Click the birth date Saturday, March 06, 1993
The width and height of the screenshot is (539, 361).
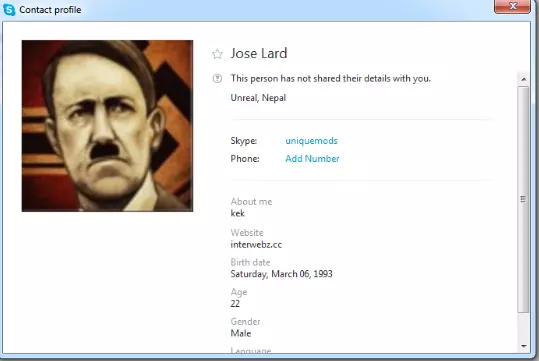[x=282, y=274]
